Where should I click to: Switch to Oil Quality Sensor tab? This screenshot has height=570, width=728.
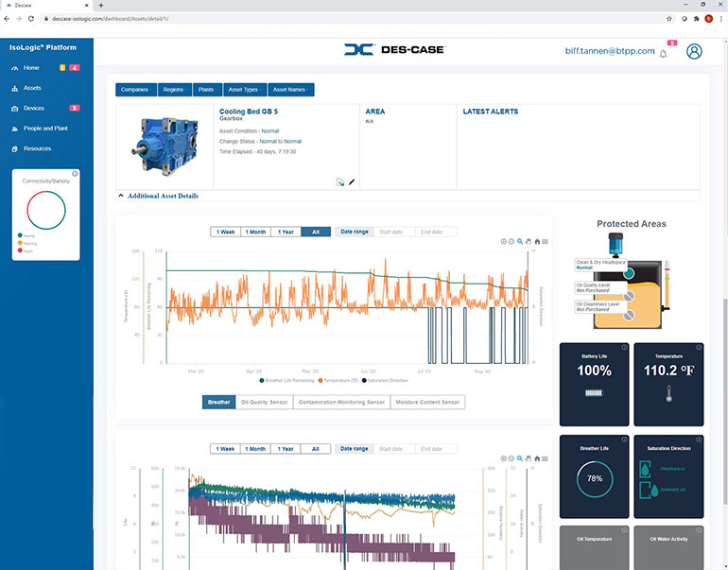(264, 402)
